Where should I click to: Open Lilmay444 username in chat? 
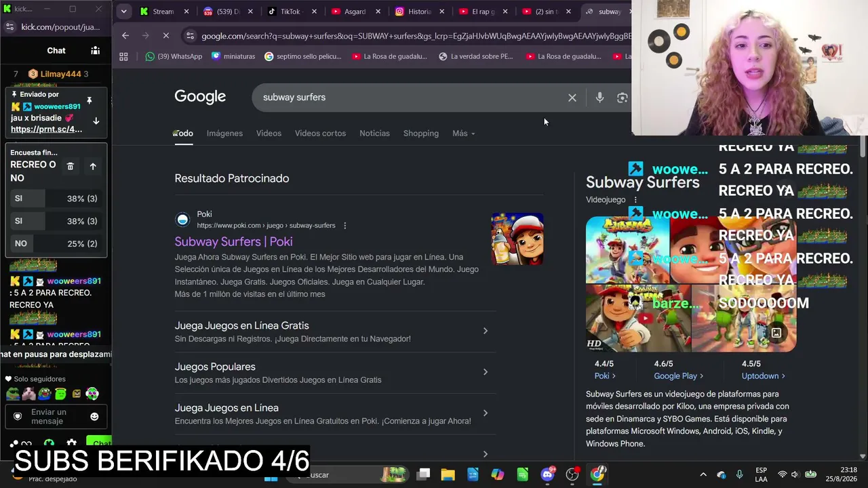60,74
